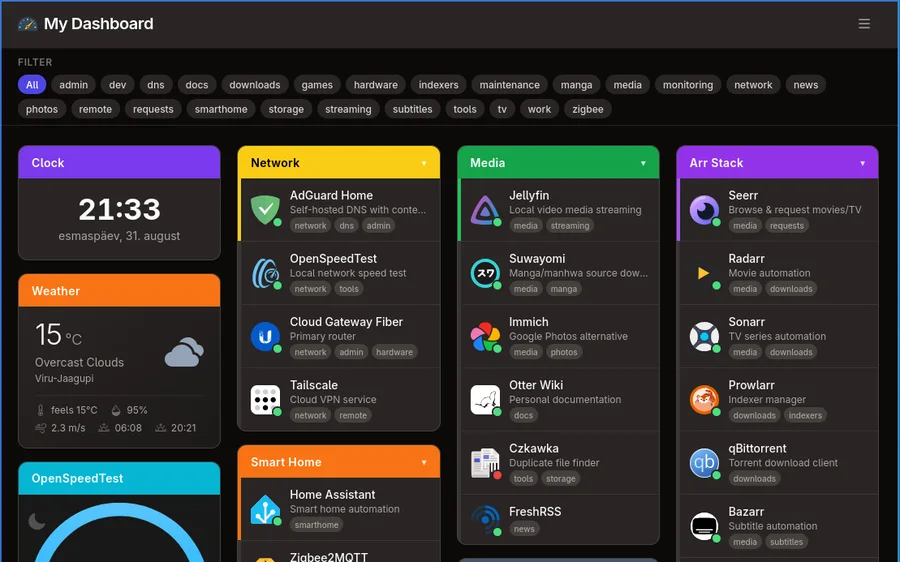Click the moon icon in OpenSpeedTest widget
900x562 pixels.
(x=37, y=521)
